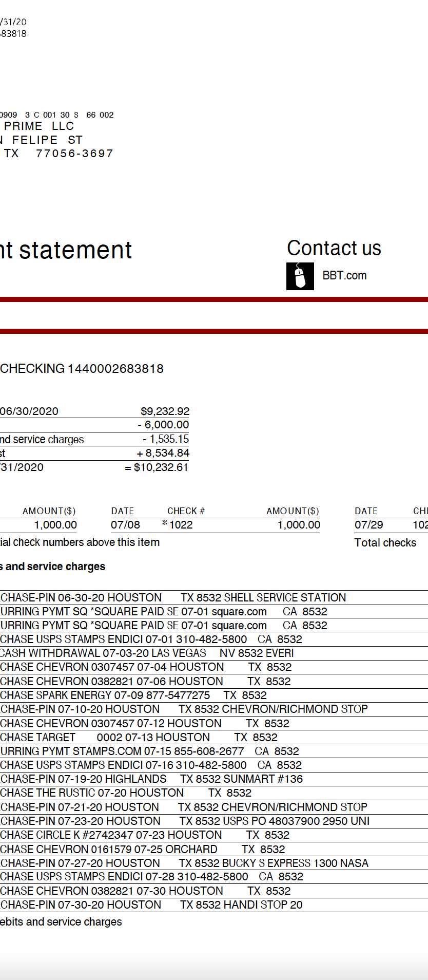Select the CHEVRON 0307457 07-12 HOUSTON row
The width and height of the screenshot is (428, 980).
click(214, 724)
